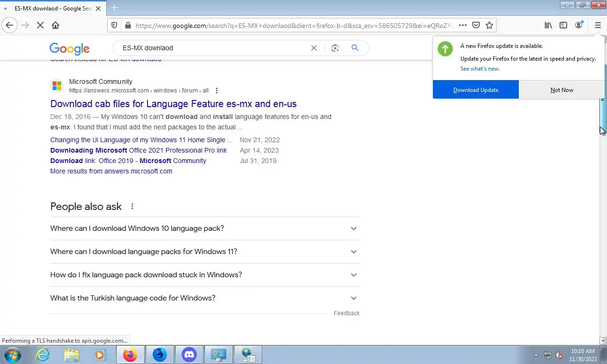This screenshot has width=607, height=364.
Task: Bookmark this page with the star icon
Action: tap(489, 25)
